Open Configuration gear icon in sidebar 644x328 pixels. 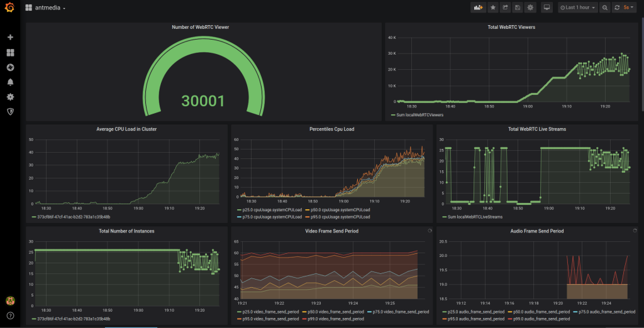(10, 97)
